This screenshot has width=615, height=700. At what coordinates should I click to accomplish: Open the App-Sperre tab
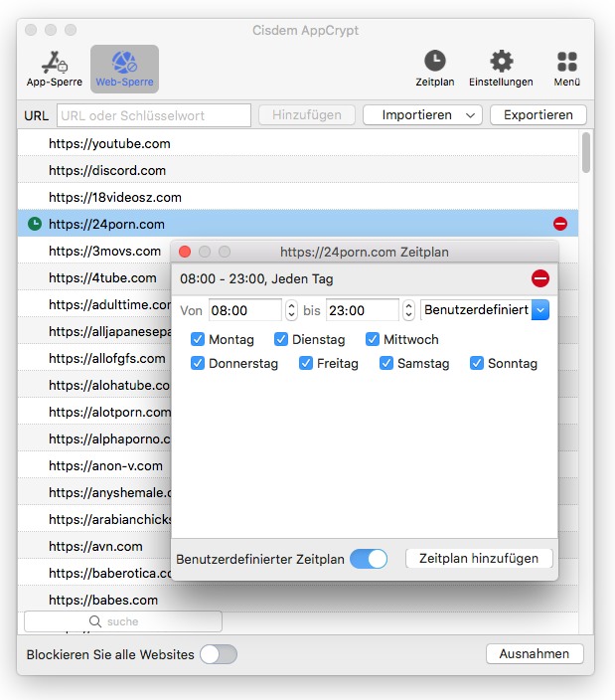pos(55,70)
